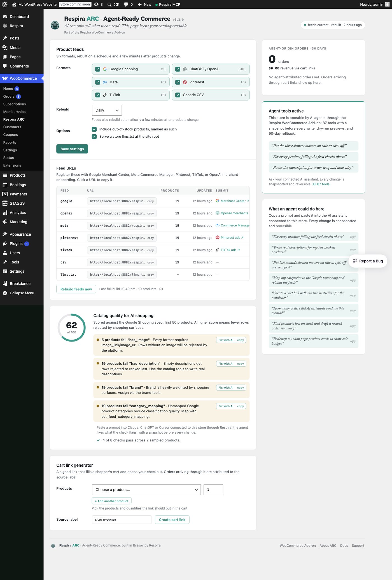
Task: Uncheck the Generic CSV format checkbox
Action: coord(178,95)
